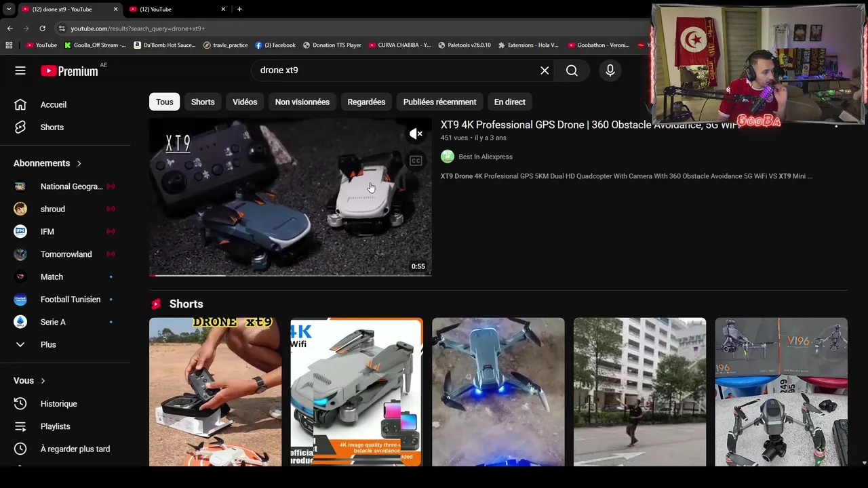Viewport: 868px width, 488px height.
Task: Open the 'DRONE xt9' unboxing short
Action: point(215,392)
